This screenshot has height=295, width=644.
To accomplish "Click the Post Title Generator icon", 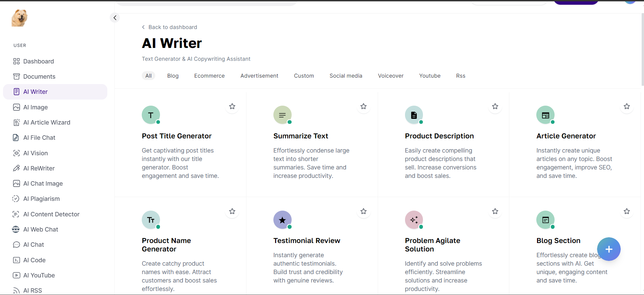I will click(x=151, y=115).
